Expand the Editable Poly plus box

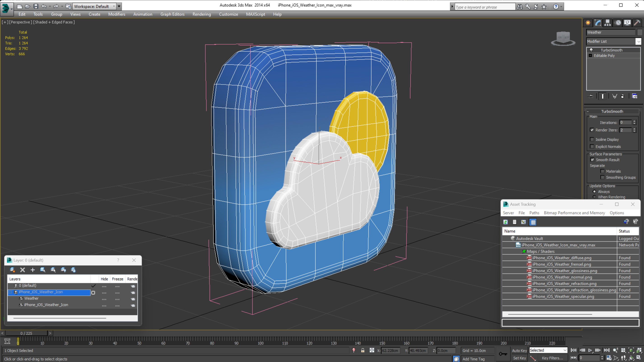coord(591,55)
